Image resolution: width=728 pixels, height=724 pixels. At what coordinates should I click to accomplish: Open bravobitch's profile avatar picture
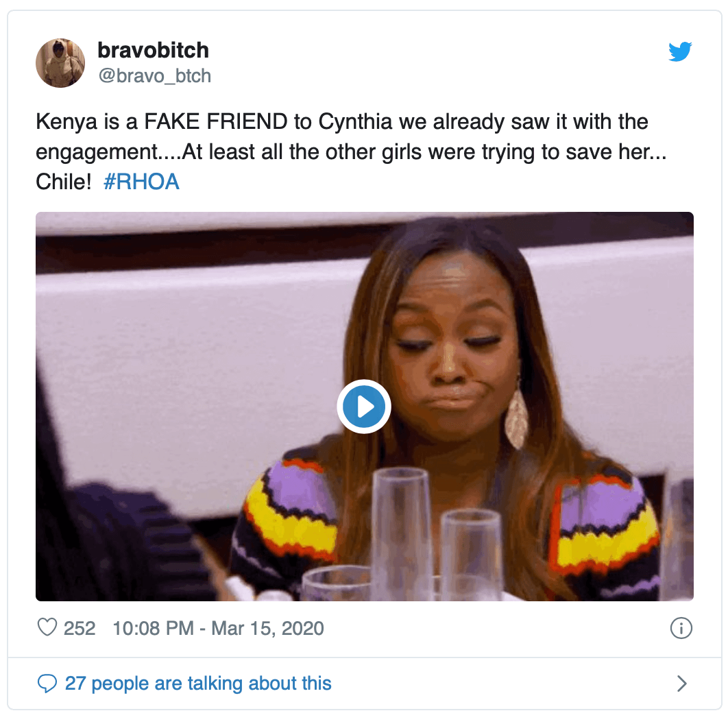[60, 63]
